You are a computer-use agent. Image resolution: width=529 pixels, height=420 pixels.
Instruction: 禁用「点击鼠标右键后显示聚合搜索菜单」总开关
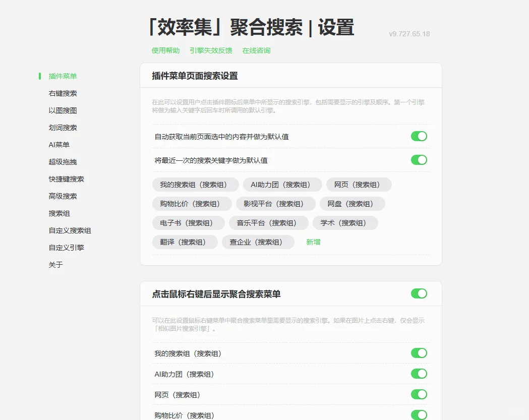tap(419, 293)
